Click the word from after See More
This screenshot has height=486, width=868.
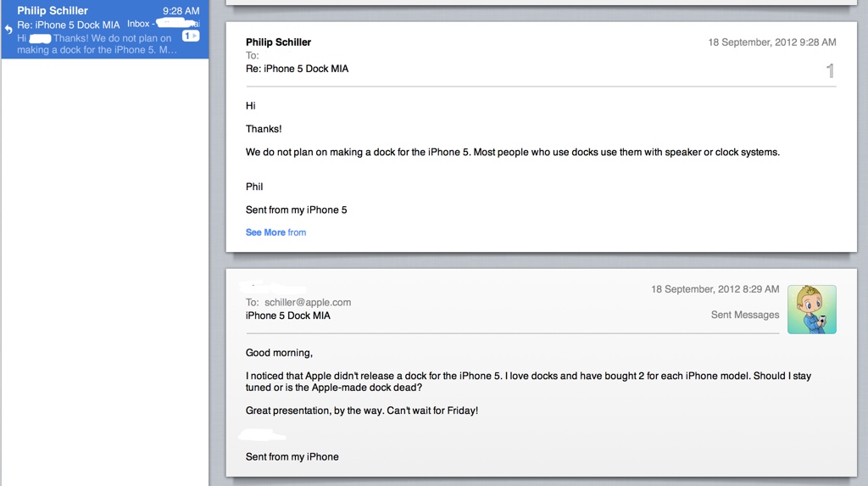(297, 232)
